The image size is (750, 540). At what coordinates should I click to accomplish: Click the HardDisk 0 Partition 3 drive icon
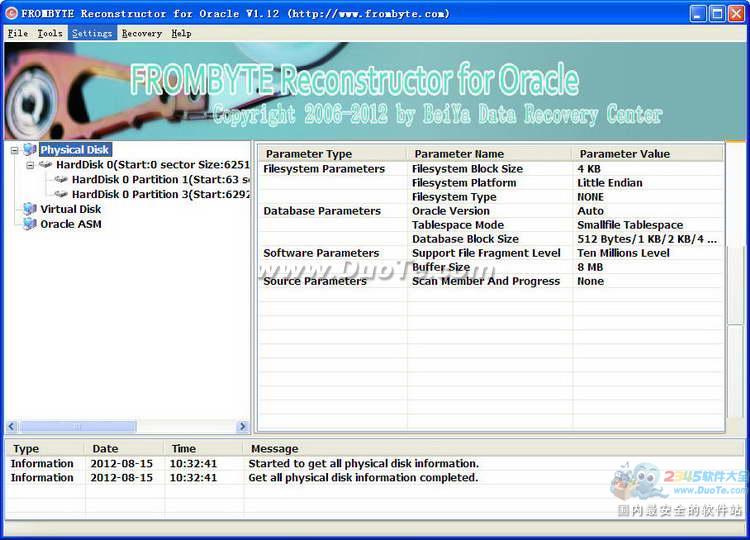[61, 194]
